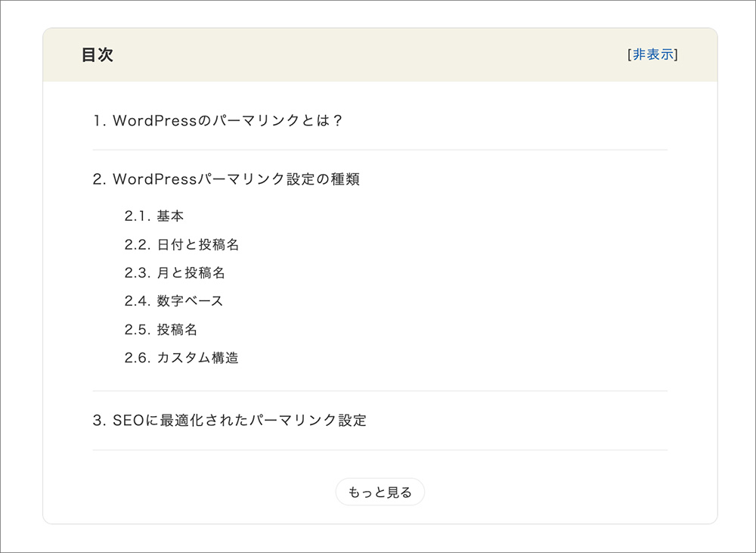Click the beige table of contents header bar
Viewport: 756px width, 553px height.
coord(378,55)
